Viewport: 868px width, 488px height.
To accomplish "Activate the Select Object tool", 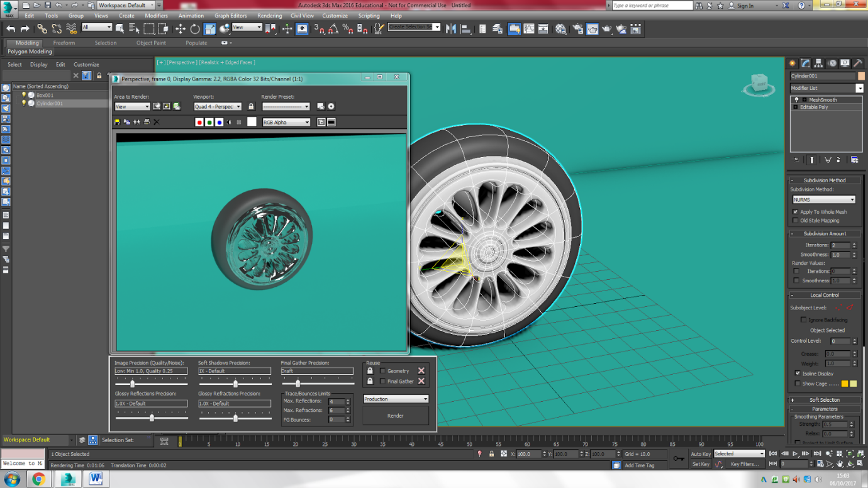I will [x=120, y=29].
